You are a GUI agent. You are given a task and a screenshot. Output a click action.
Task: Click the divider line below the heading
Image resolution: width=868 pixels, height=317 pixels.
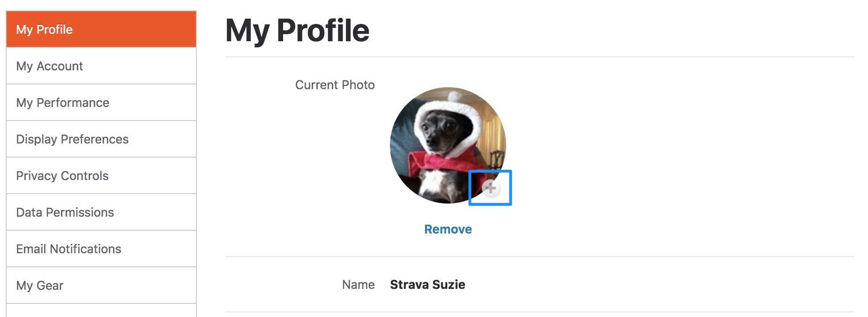click(x=539, y=57)
